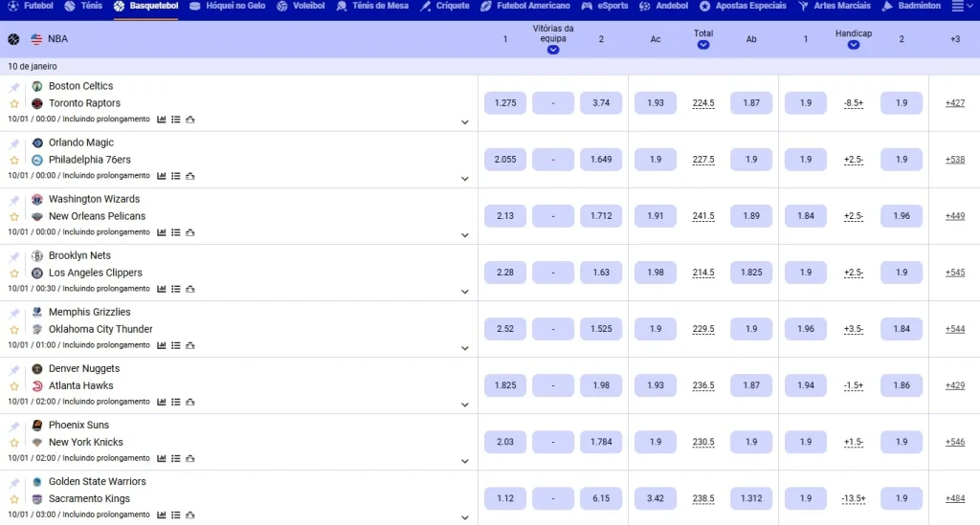Expand the Brooklyn Nets match row
This screenshot has width=980, height=525.
(x=464, y=292)
